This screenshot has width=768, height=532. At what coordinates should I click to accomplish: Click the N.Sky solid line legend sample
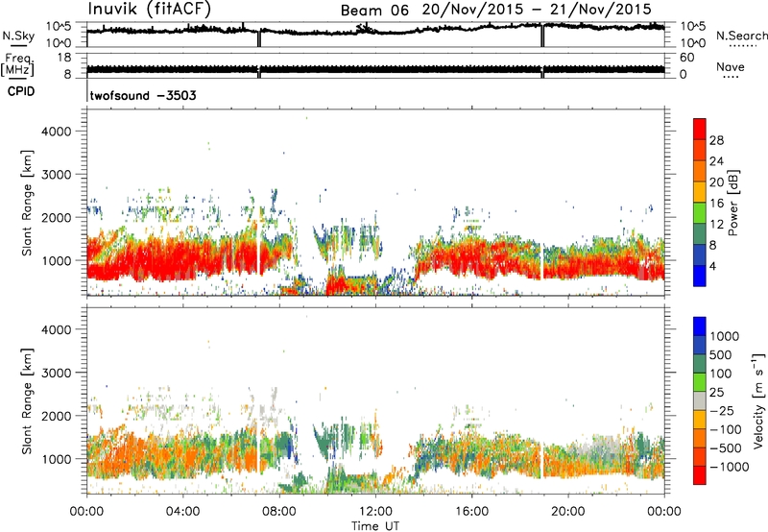tap(18, 45)
